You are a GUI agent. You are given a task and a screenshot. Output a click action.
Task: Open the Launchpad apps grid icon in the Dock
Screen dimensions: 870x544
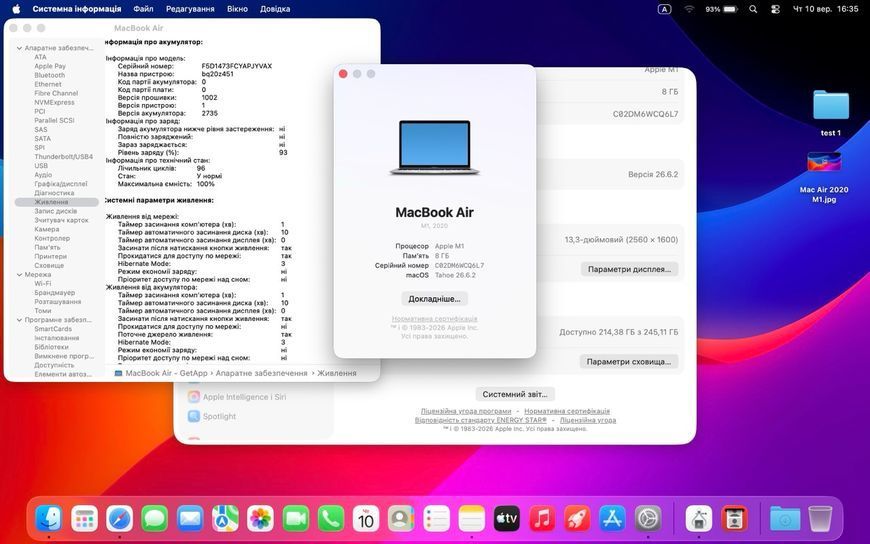pos(84,520)
